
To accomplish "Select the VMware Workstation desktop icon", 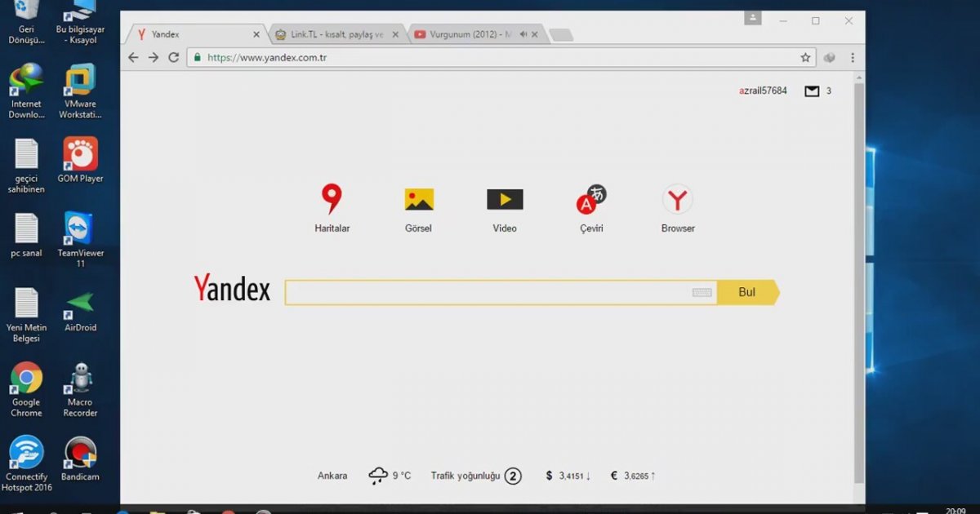I will coord(80,91).
